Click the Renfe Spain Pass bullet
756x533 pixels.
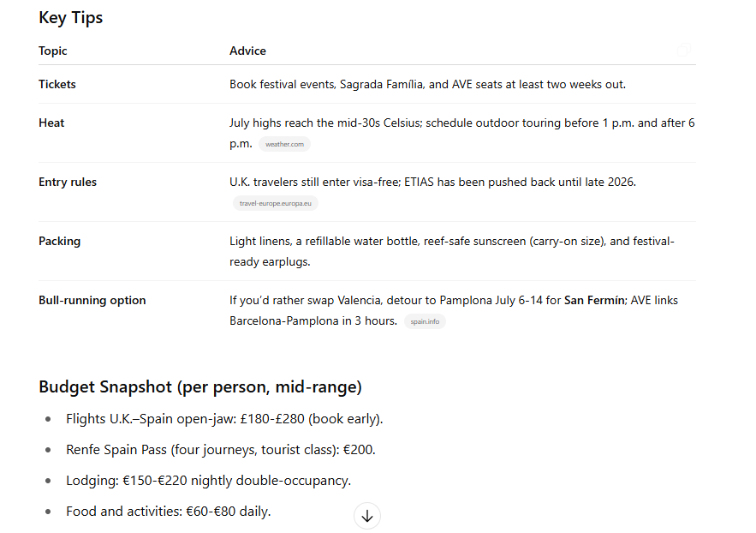coord(220,450)
